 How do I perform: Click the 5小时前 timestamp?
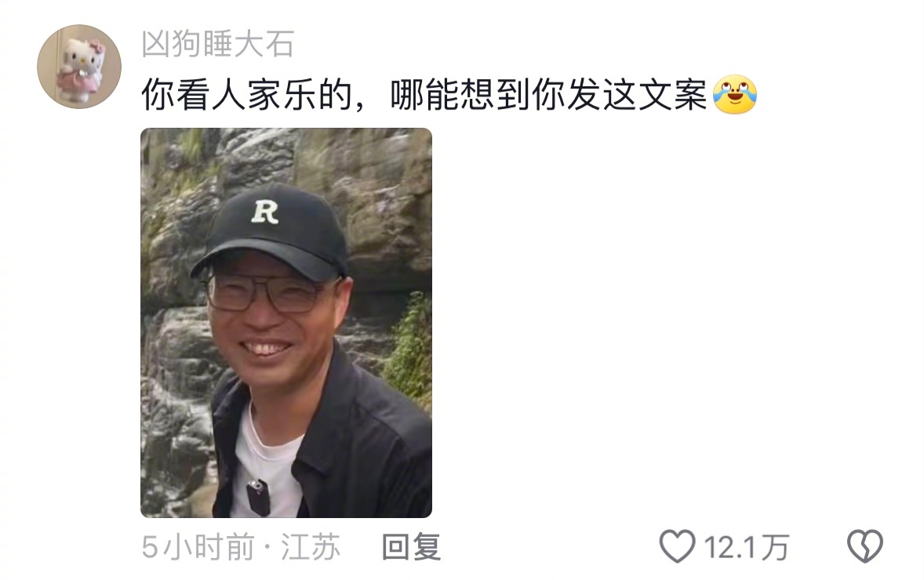pyautogui.click(x=198, y=547)
